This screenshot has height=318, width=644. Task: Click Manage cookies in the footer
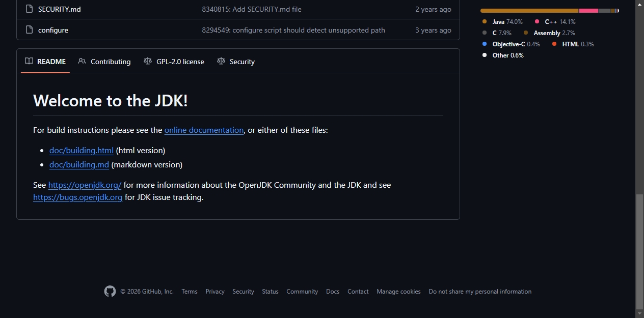pos(398,292)
